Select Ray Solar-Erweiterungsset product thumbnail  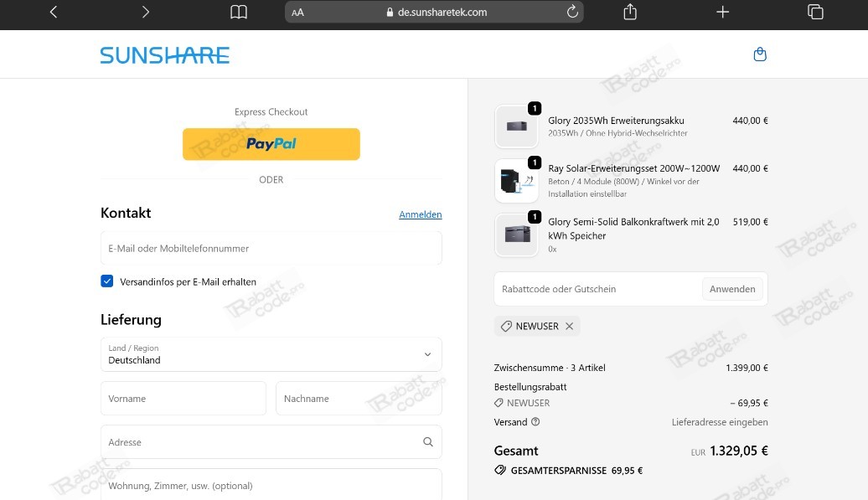(x=516, y=181)
